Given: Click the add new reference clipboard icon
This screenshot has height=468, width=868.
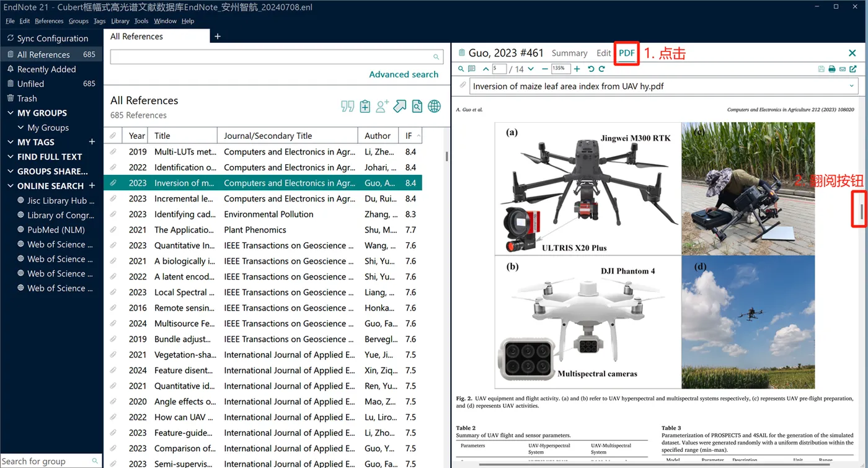Looking at the screenshot, I should tap(365, 107).
